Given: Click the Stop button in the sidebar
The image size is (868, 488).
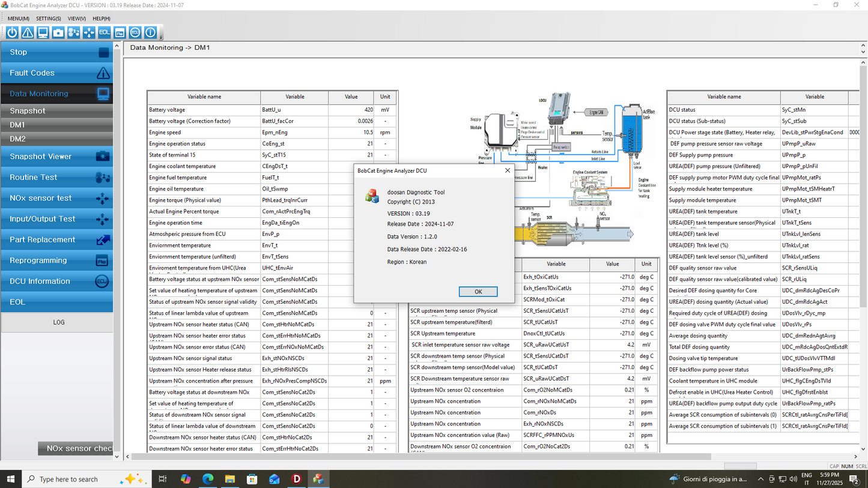Looking at the screenshot, I should tap(56, 52).
